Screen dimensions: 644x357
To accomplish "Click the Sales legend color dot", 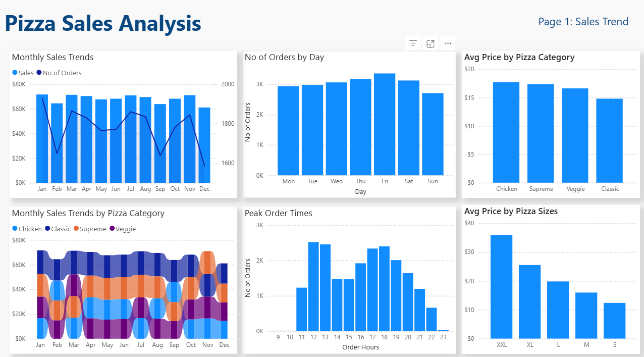I will [15, 73].
